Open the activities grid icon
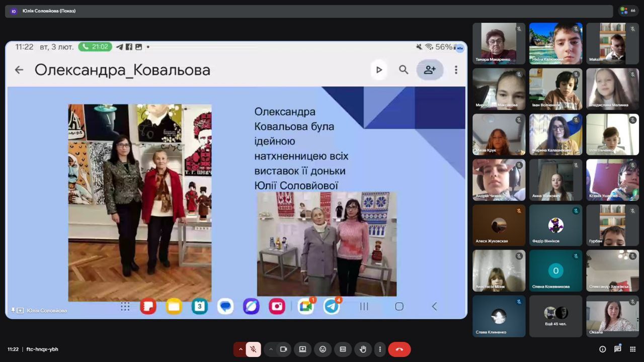Screen dimensions: 644x362 [x=633, y=349]
